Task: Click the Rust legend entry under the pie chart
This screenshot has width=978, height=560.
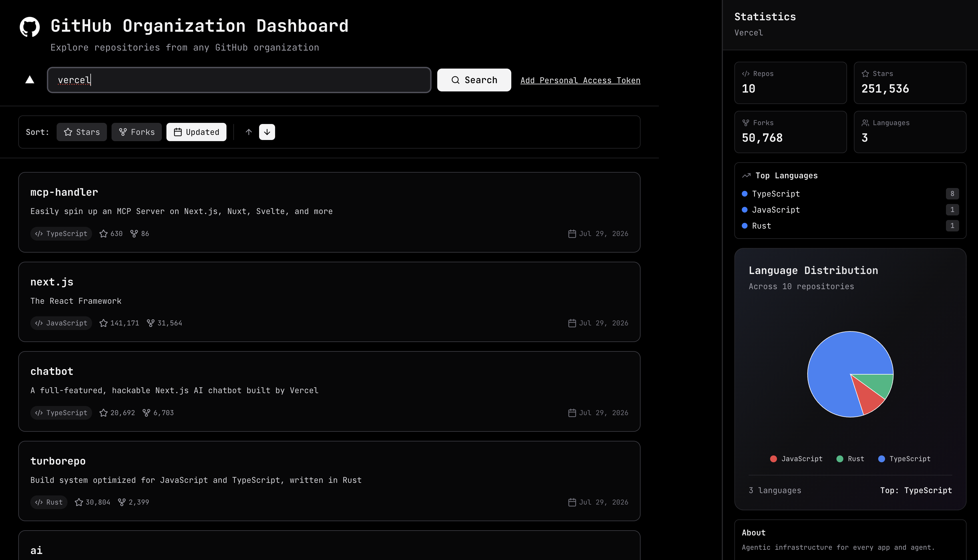Action: coord(850,459)
